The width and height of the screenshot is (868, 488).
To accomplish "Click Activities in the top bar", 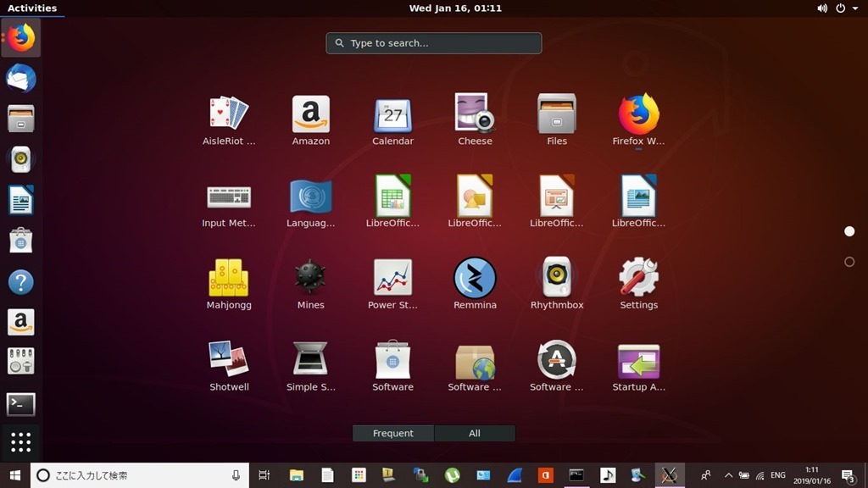I will [32, 8].
